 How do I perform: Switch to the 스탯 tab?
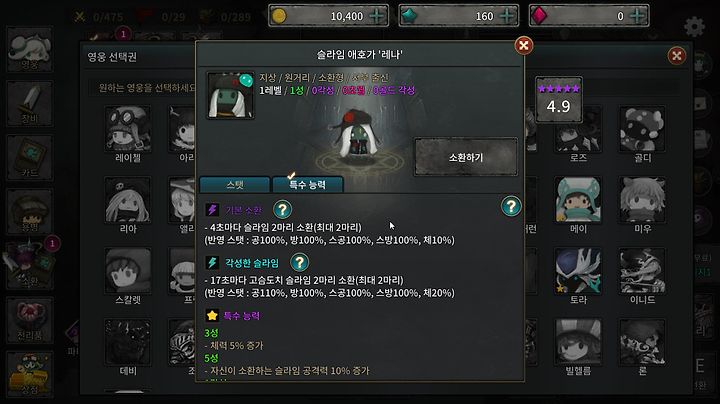pos(235,185)
